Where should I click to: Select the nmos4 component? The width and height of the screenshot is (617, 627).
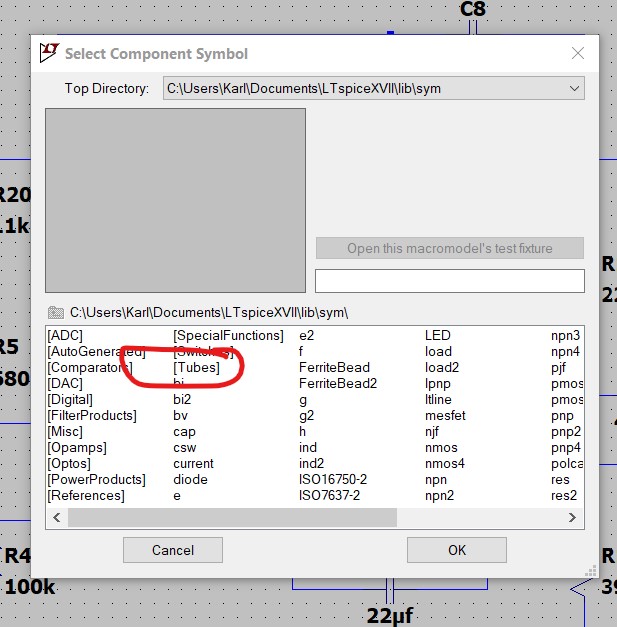click(445, 463)
